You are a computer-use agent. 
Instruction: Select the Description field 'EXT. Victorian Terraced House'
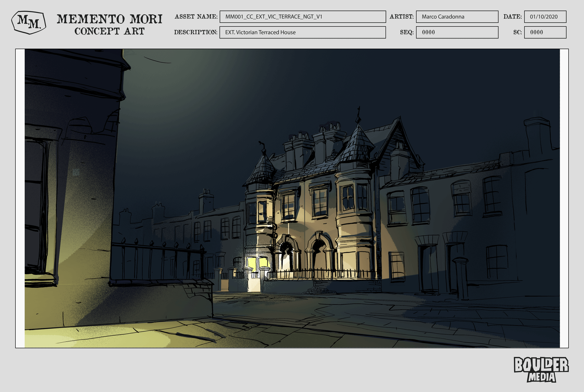click(302, 32)
